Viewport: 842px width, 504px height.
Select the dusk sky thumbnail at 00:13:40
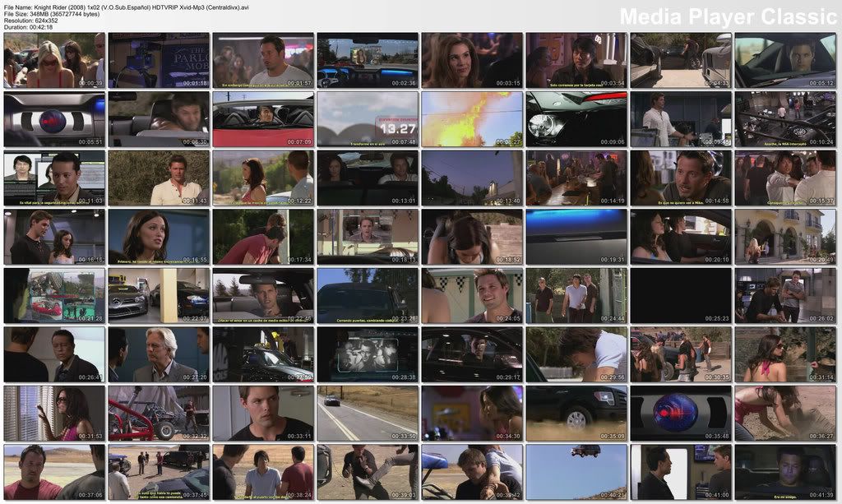point(472,178)
